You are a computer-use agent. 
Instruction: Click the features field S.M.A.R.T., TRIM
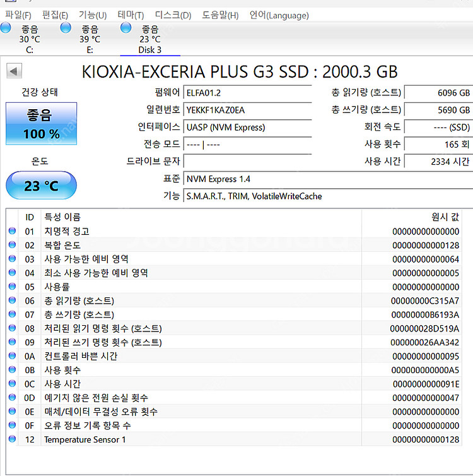tap(329, 196)
